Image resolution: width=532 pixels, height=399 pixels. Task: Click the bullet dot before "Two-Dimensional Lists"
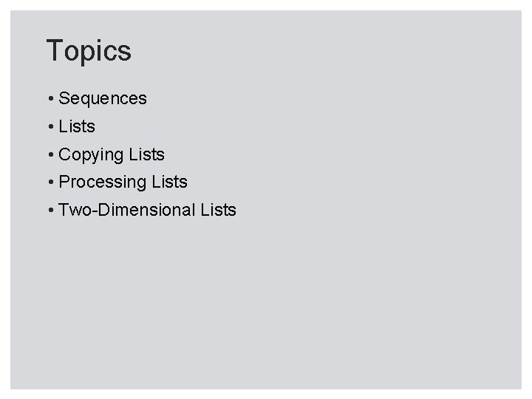[x=49, y=210]
